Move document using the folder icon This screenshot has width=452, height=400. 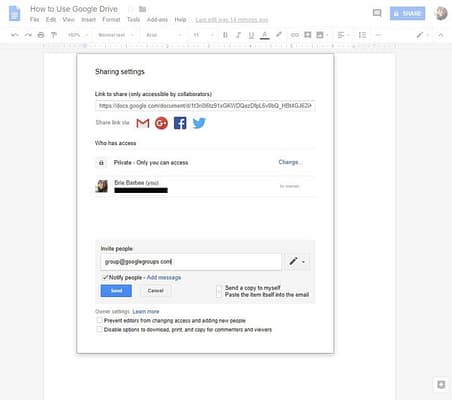click(143, 9)
